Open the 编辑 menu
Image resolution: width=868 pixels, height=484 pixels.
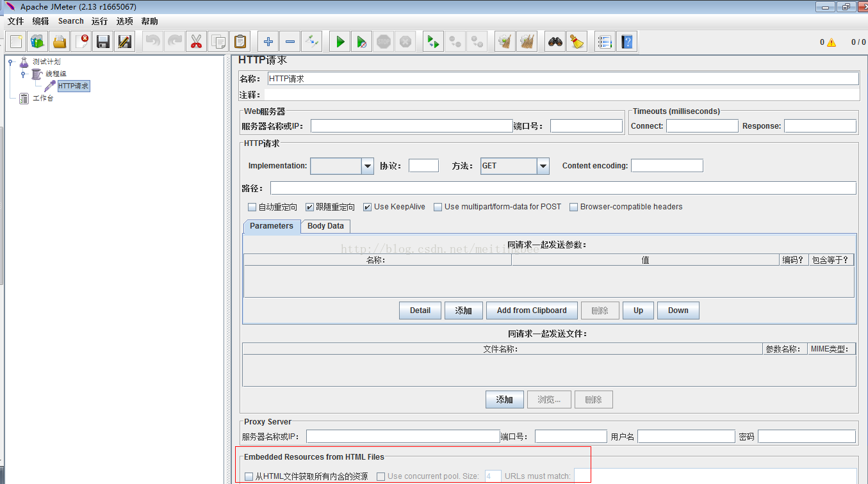pyautogui.click(x=40, y=21)
